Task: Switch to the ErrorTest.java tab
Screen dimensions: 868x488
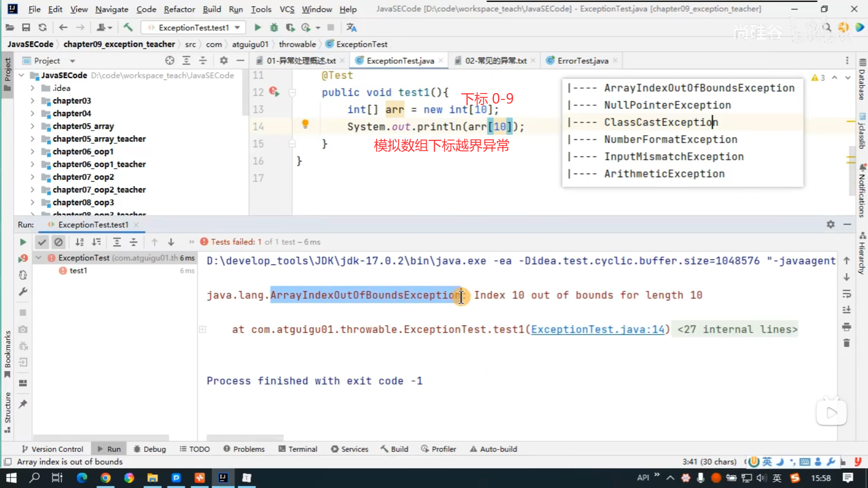Action: [x=582, y=61]
